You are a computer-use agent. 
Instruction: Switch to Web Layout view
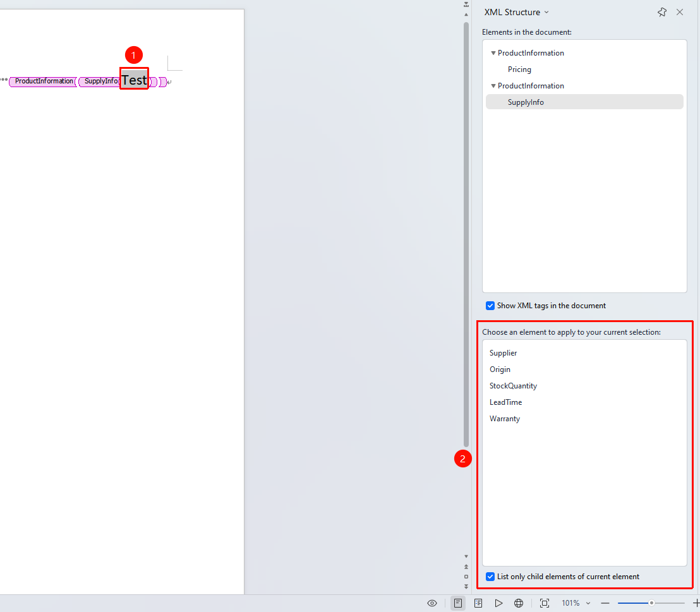518,603
